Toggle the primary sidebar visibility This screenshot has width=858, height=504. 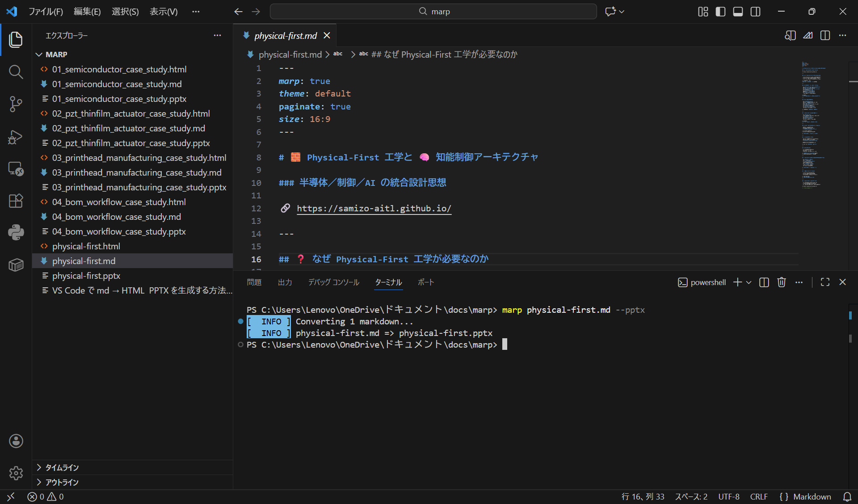(x=720, y=12)
